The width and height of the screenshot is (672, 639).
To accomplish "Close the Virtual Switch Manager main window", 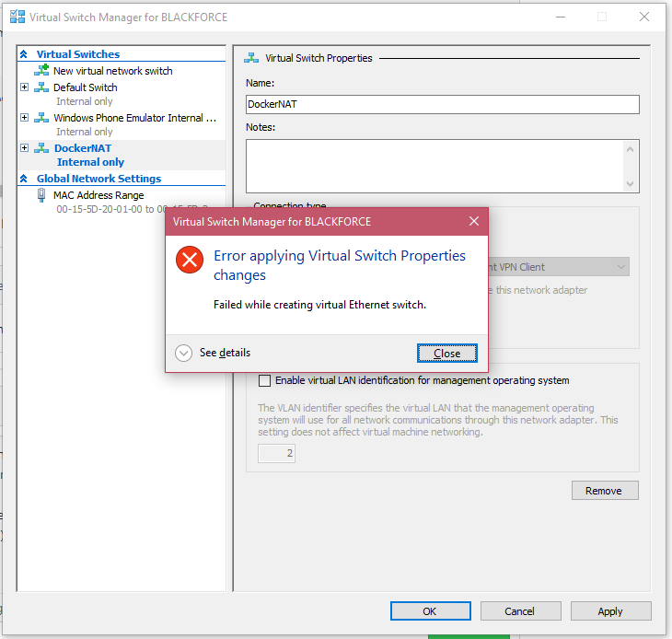I will (x=644, y=17).
